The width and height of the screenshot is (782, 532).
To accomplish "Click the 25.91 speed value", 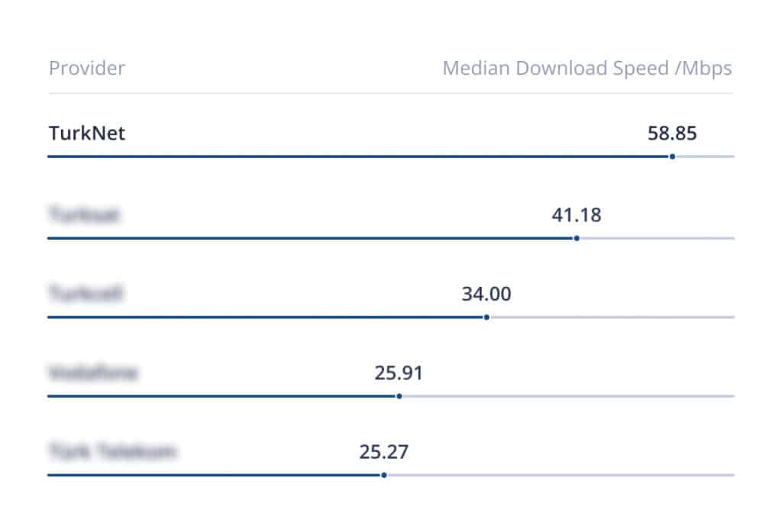I will click(399, 373).
